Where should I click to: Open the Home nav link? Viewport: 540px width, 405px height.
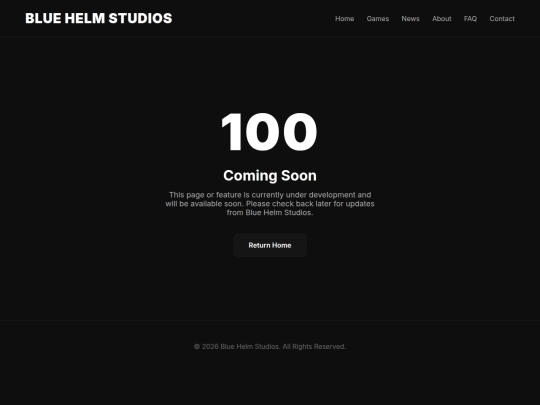pyautogui.click(x=344, y=19)
